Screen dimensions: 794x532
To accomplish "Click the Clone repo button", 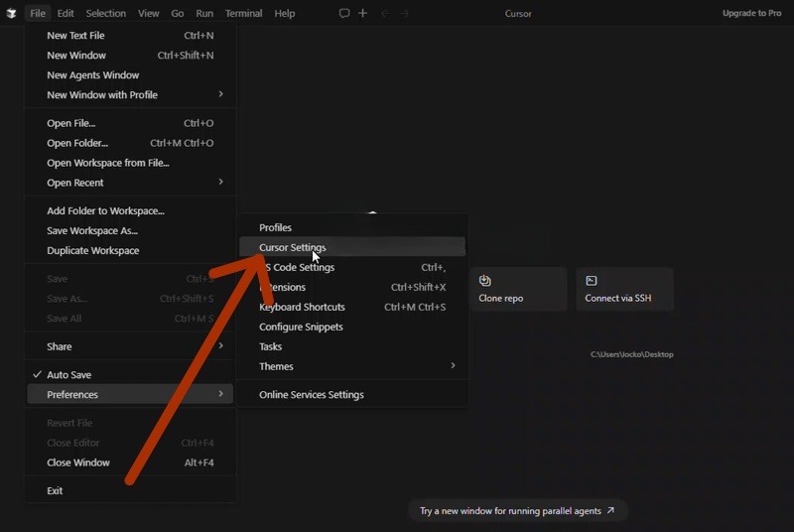I will (x=518, y=289).
